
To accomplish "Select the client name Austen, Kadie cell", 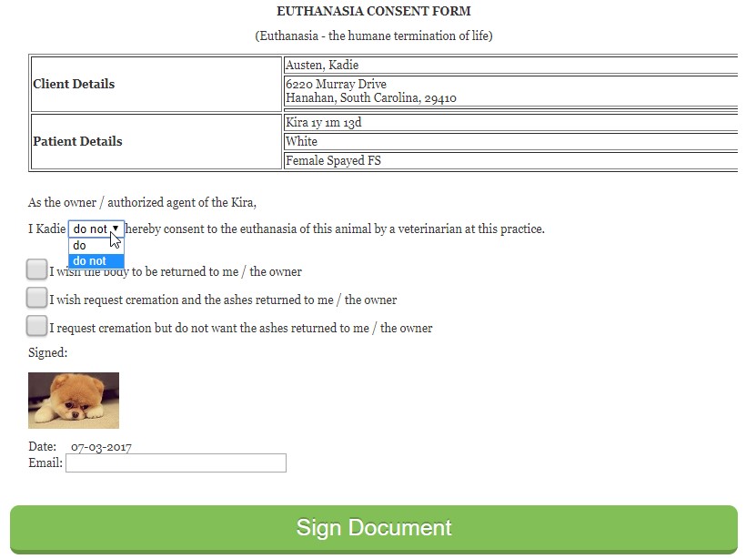I will 511,66.
